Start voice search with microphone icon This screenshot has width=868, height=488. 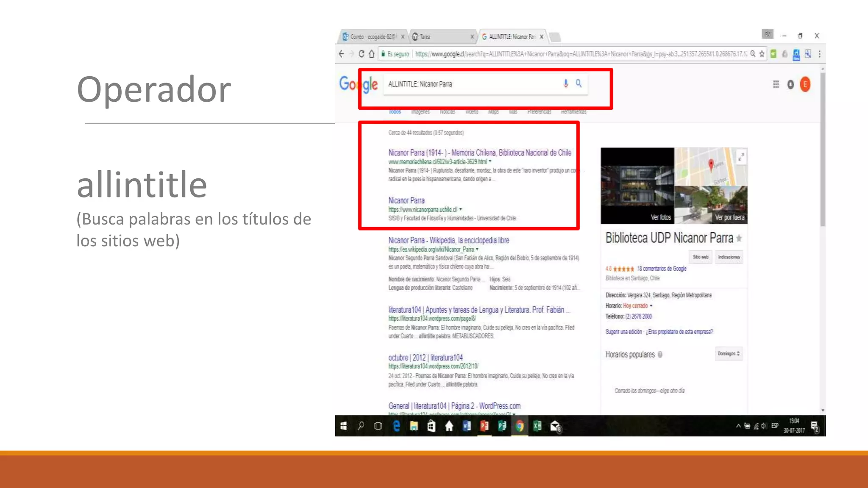point(565,83)
